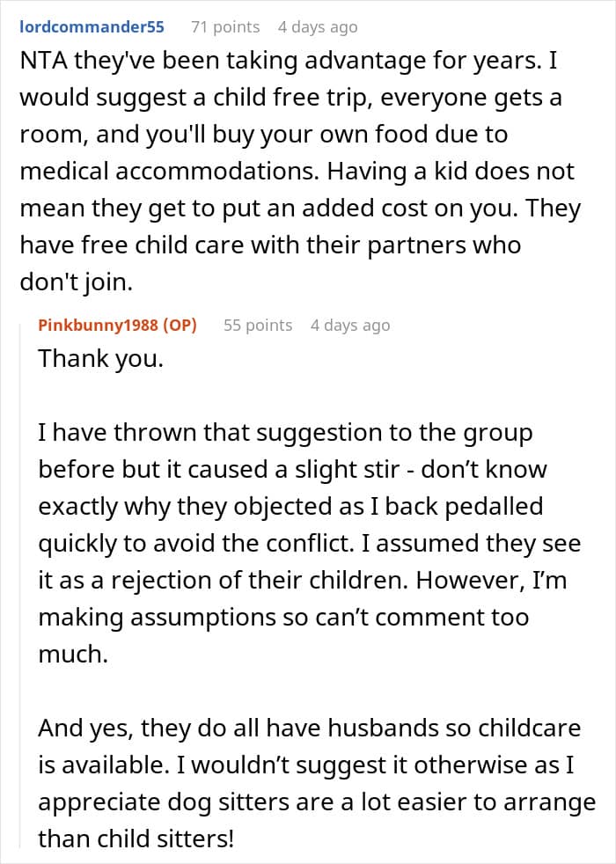The image size is (616, 864).
Task: Open timestamp '4 days ago' on lordcommander55's comment
Action: 318,27
